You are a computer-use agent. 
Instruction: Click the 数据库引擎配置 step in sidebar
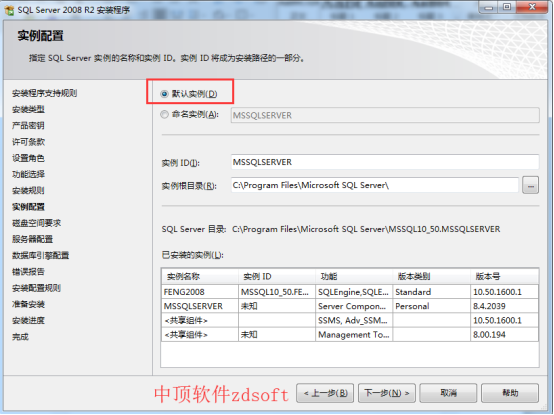pyautogui.click(x=41, y=256)
